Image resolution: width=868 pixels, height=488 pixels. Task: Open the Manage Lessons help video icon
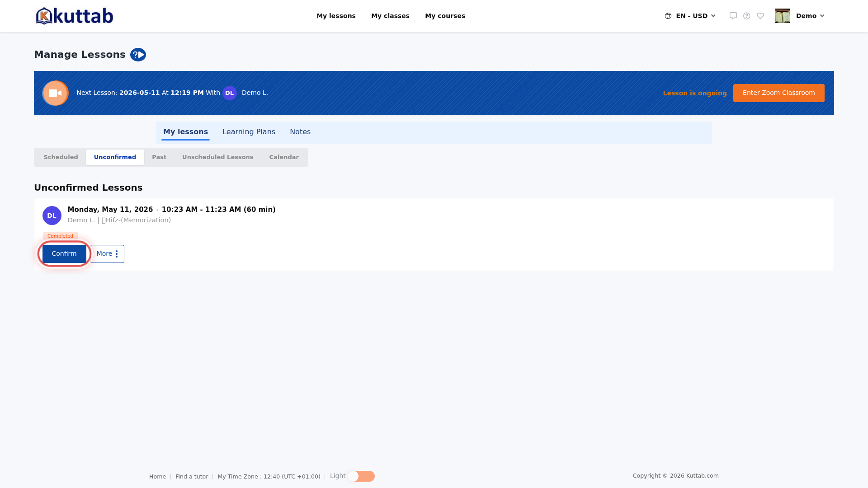point(138,55)
